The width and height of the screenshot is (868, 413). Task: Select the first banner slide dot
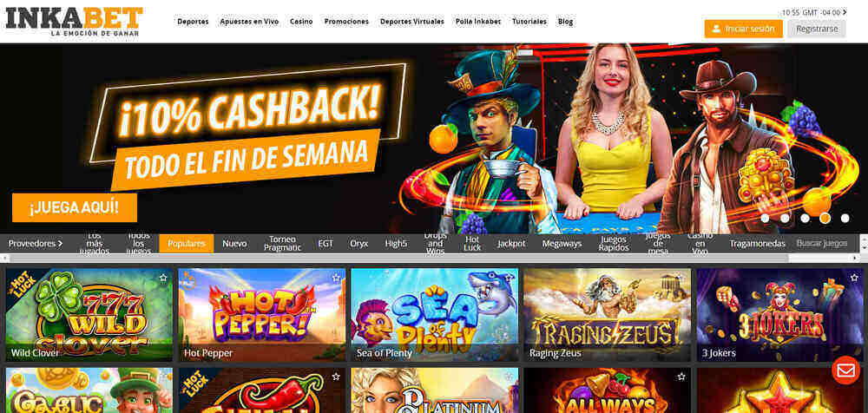pos(765,218)
